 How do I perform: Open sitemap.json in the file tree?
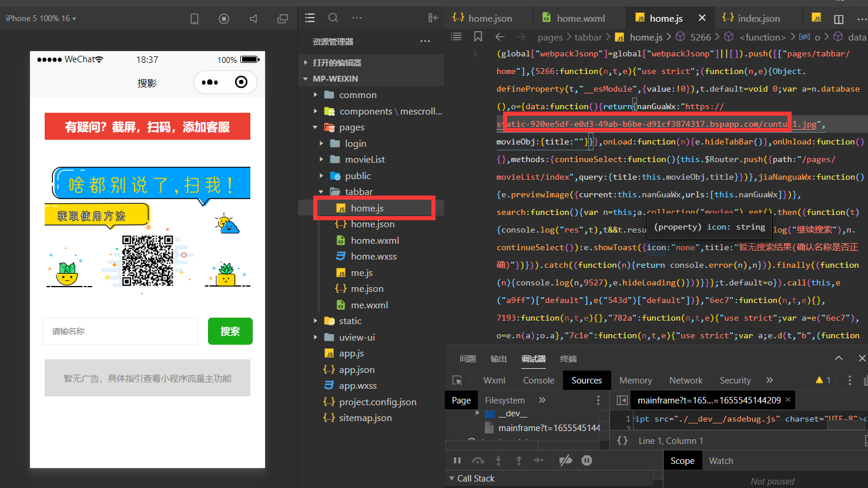click(x=365, y=418)
